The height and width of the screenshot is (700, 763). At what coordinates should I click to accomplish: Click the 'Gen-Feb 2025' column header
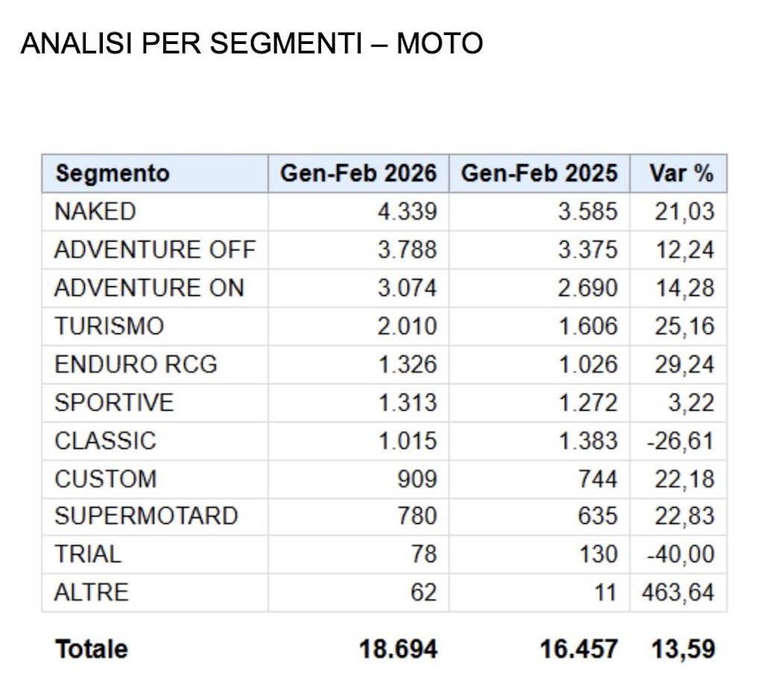coord(539,174)
